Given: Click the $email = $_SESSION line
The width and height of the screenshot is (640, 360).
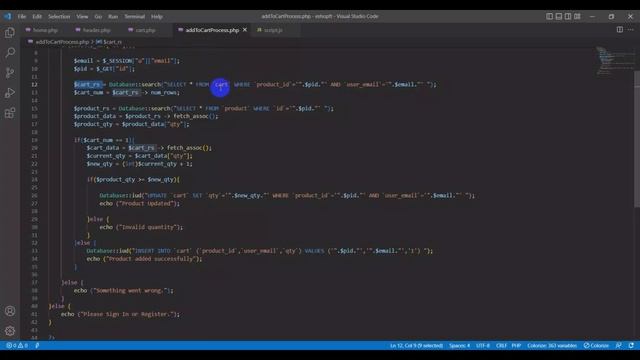Looking at the screenshot, I should point(127,61).
